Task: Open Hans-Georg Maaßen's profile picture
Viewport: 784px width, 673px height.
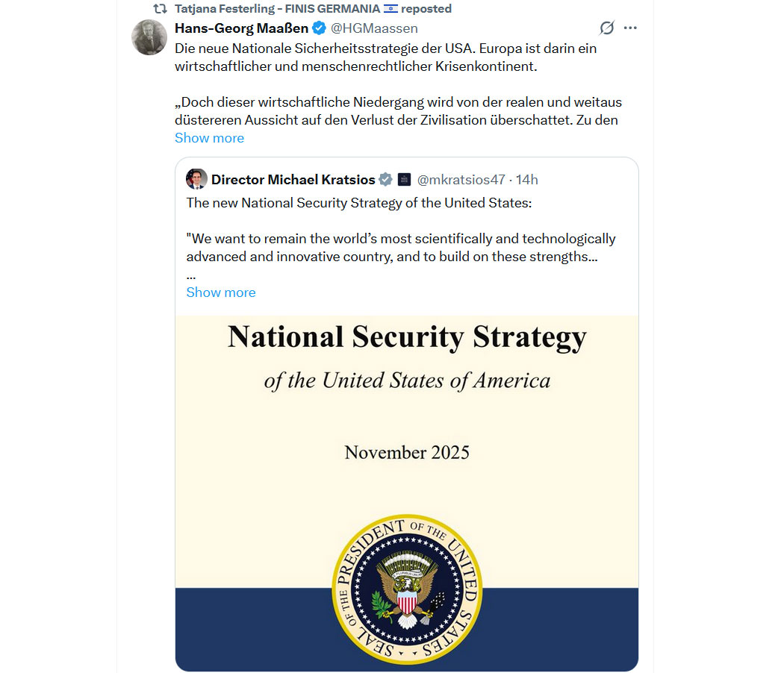Action: point(149,37)
